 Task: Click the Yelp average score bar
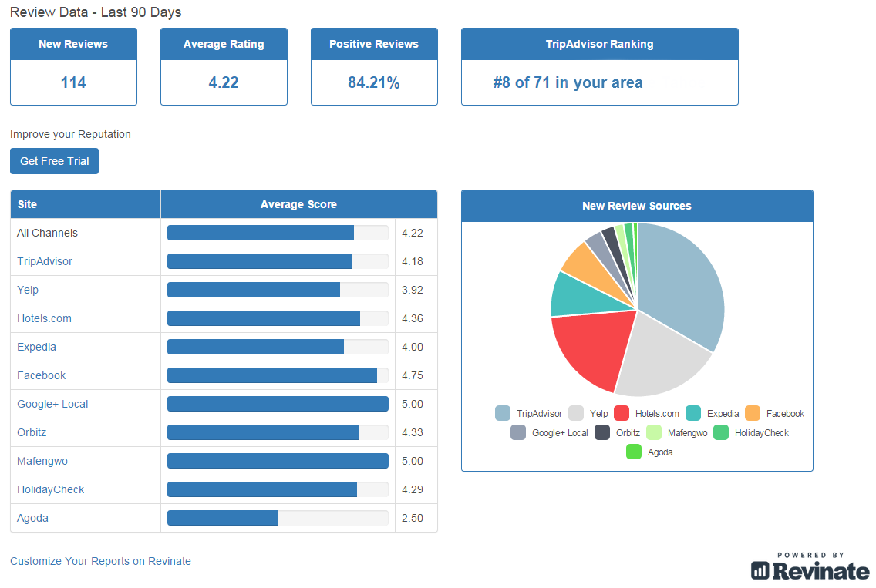278,290
